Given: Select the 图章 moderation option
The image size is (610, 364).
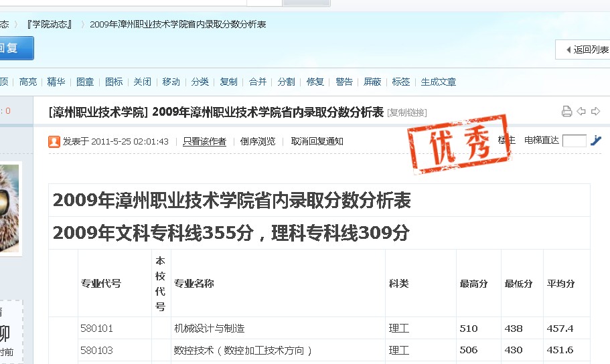Looking at the screenshot, I should point(85,82).
